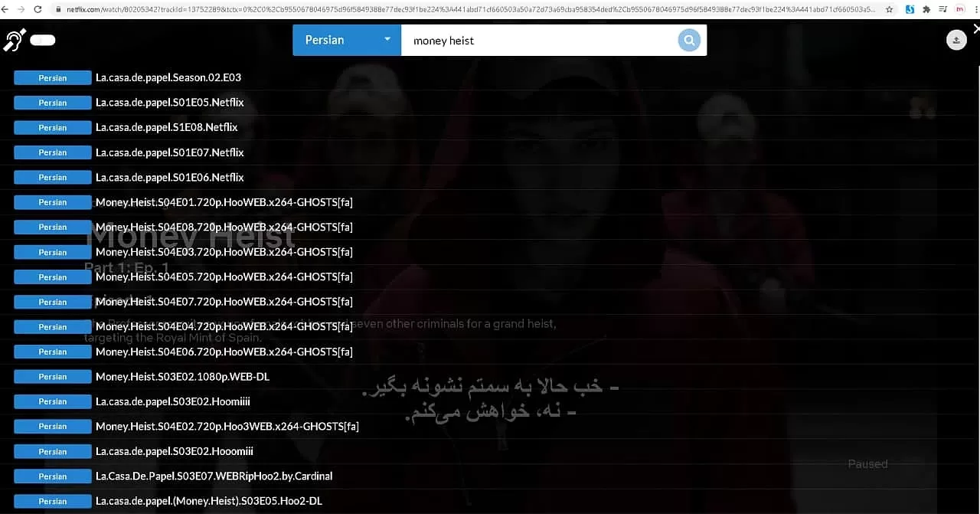Close the subtitle search overlay

(975, 29)
